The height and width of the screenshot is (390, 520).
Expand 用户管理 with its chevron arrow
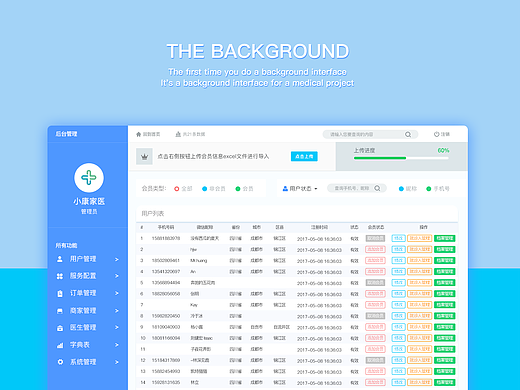117,259
